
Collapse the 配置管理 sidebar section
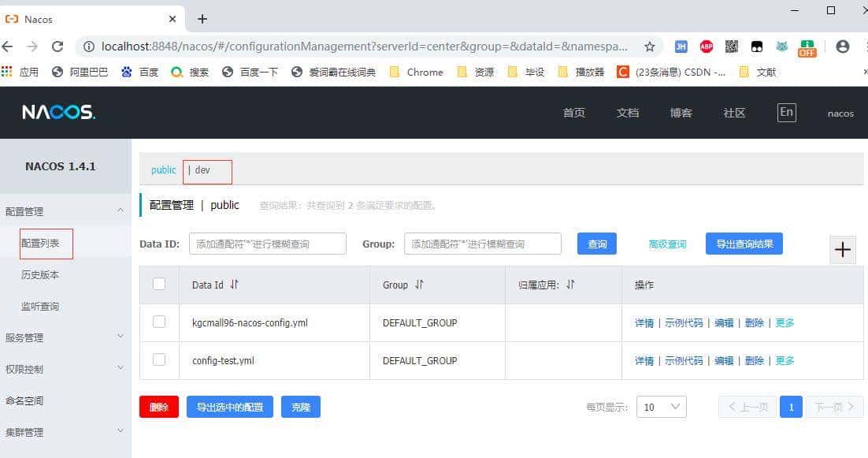tap(120, 210)
